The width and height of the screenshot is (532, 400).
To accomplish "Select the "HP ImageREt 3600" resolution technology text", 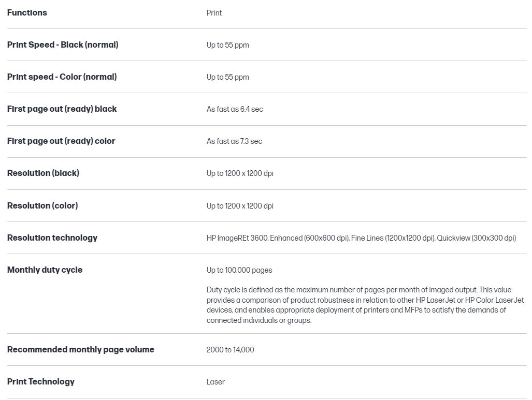I will 237,238.
